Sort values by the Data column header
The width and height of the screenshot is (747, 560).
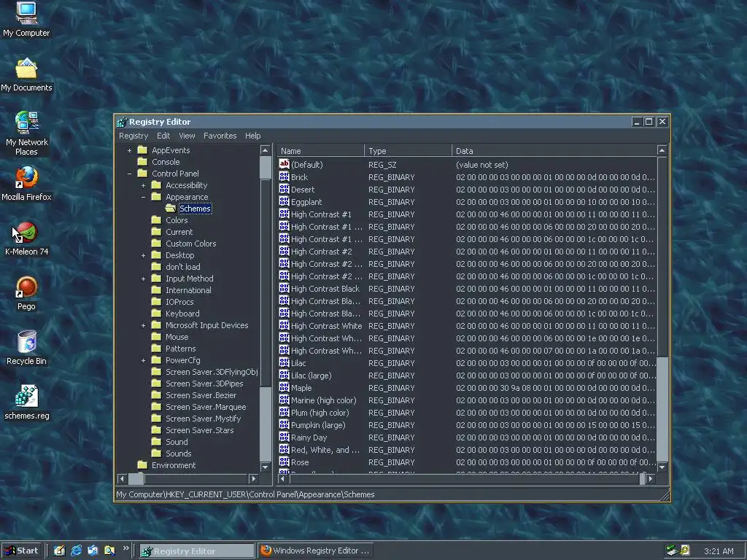coord(554,150)
